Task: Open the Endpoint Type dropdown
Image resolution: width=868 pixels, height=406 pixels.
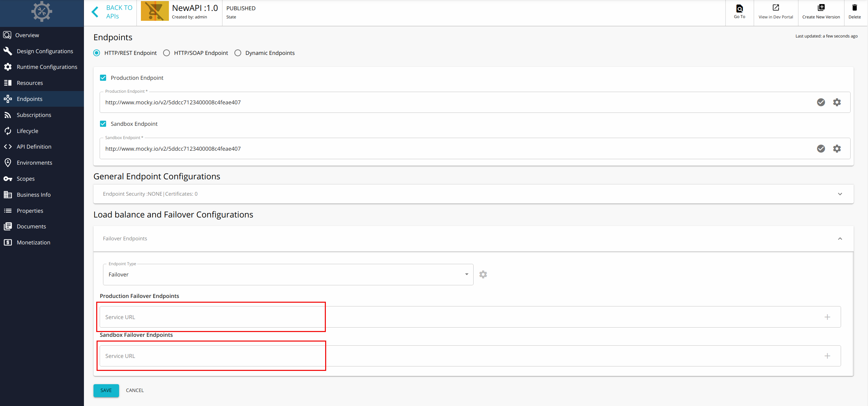Action: 466,274
